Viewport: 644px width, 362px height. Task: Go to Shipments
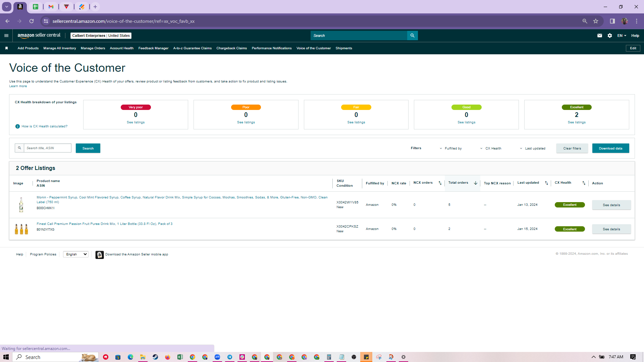pos(344,48)
